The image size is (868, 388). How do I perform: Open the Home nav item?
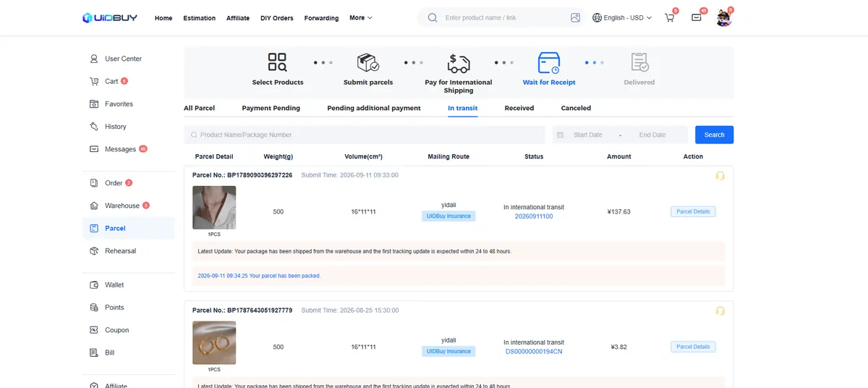pyautogui.click(x=163, y=18)
